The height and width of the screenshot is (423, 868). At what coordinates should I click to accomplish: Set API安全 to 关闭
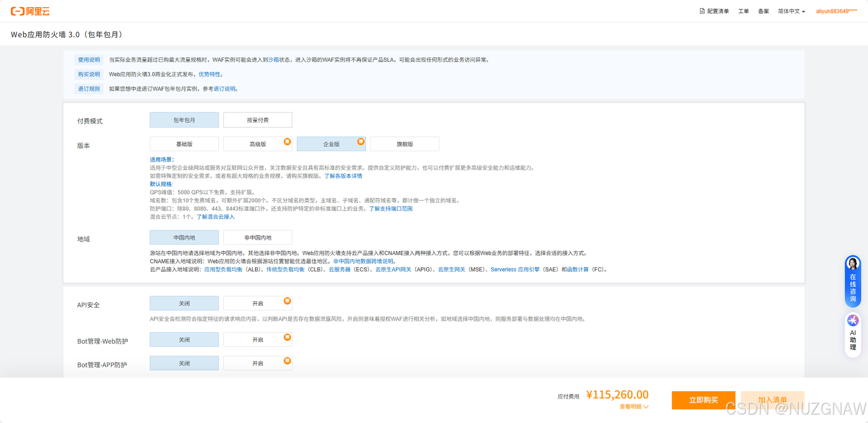click(x=184, y=303)
